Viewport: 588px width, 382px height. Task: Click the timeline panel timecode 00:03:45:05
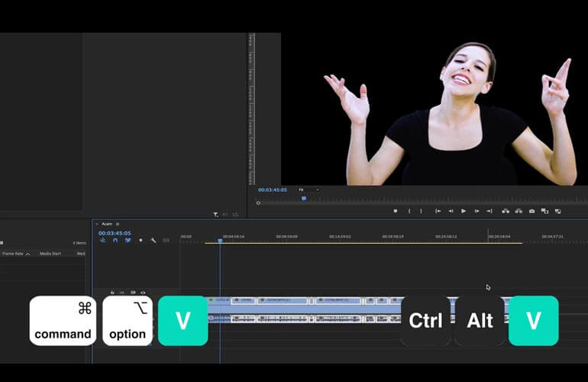115,233
